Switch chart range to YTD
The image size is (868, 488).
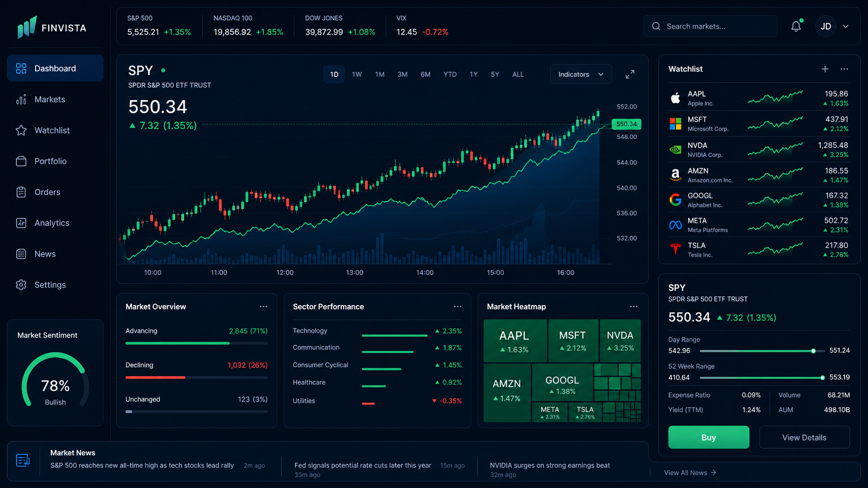[x=450, y=75]
